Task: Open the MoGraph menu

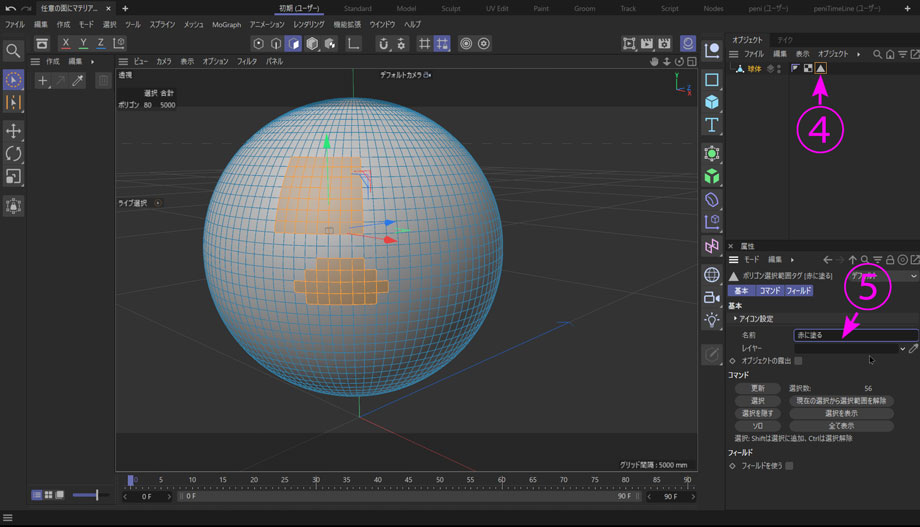Action: tap(226, 24)
